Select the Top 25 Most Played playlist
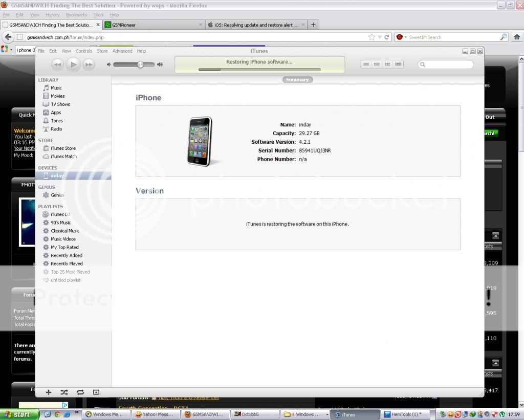The image size is (524, 420). coord(70,272)
